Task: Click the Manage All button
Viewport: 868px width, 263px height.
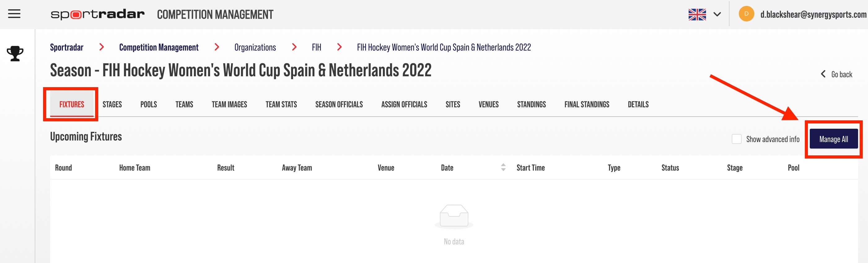Action: pos(834,139)
